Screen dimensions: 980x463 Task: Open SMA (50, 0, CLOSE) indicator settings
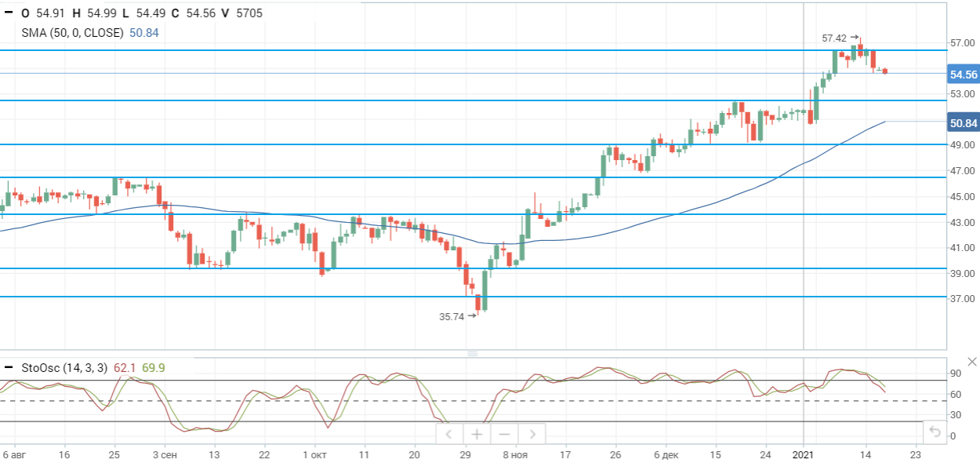pos(72,33)
